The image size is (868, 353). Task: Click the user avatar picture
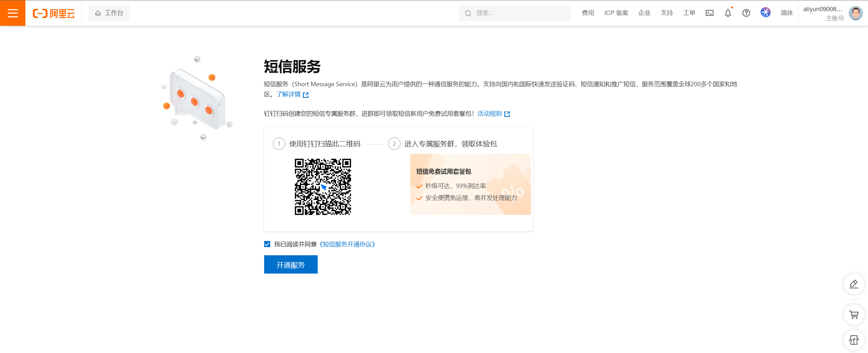(x=856, y=13)
